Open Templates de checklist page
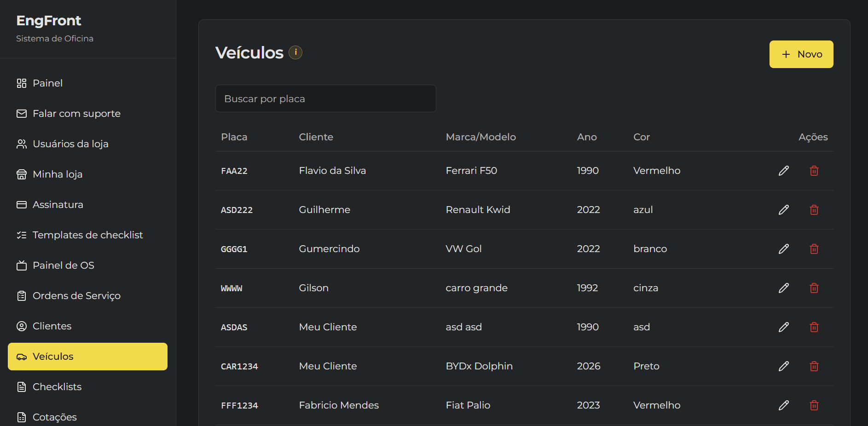 (87, 235)
